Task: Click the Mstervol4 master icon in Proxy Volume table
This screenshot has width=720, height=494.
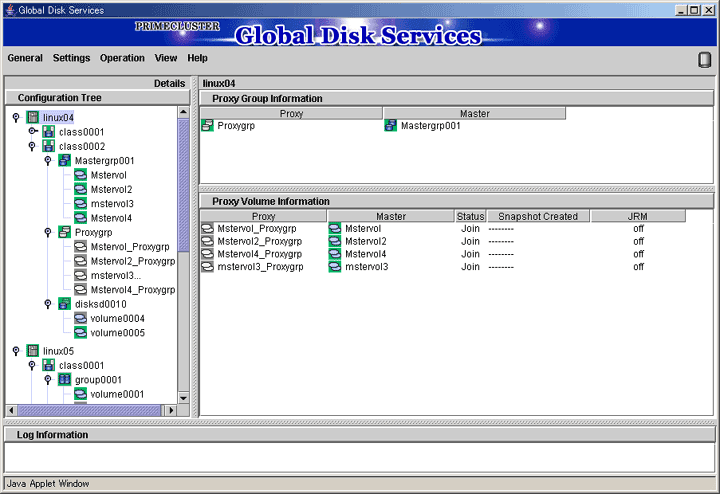Action: click(335, 254)
